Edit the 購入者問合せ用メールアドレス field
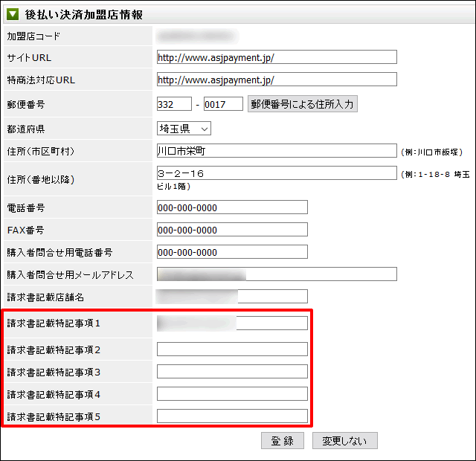476x461 pixels. [277, 274]
